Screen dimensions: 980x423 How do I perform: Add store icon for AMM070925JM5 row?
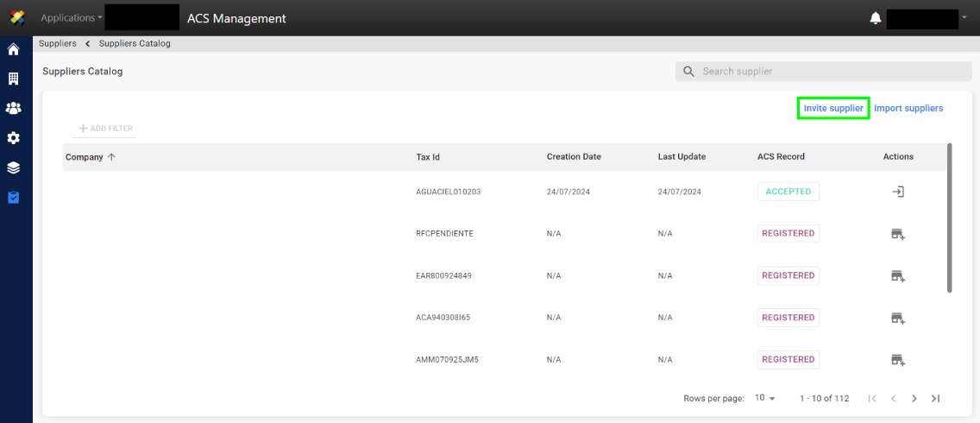coord(898,360)
